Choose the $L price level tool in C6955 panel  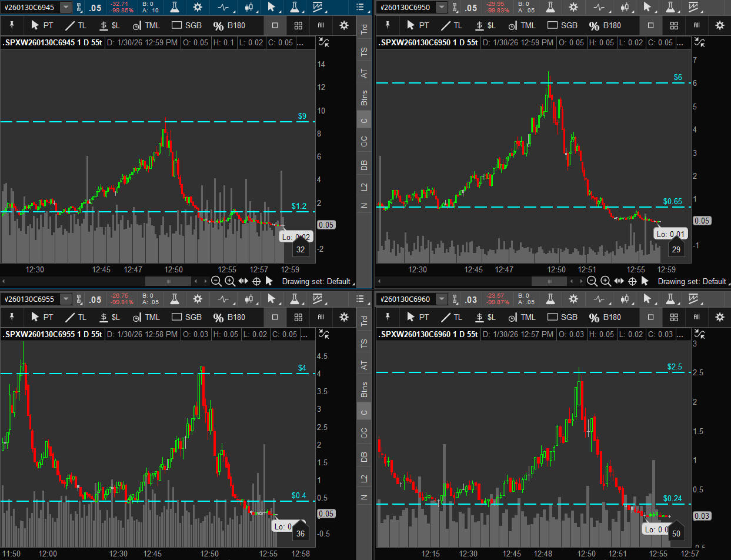point(109,317)
